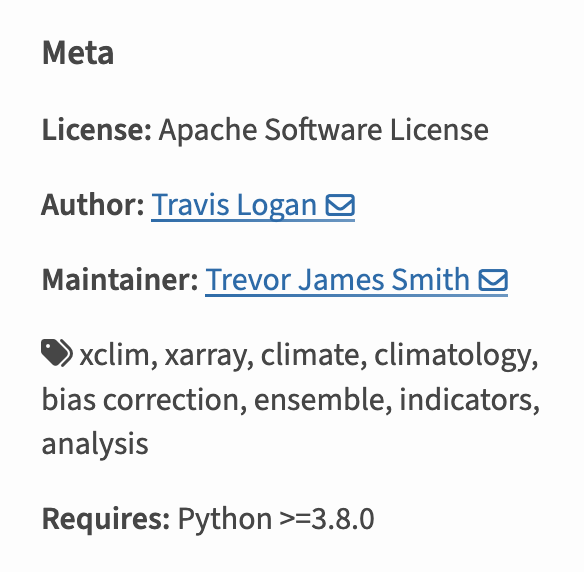
Task: Click the Maintainer label
Action: click(120, 280)
